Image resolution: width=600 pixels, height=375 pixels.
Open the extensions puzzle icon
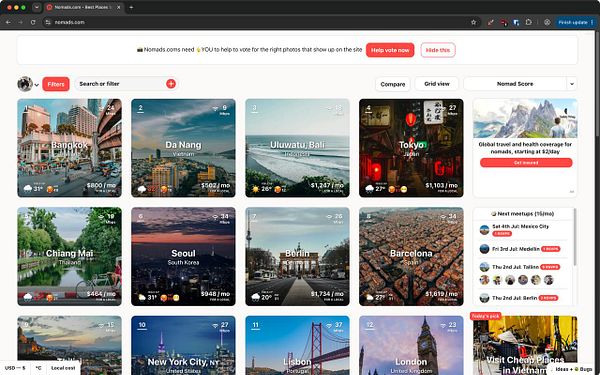[529, 22]
